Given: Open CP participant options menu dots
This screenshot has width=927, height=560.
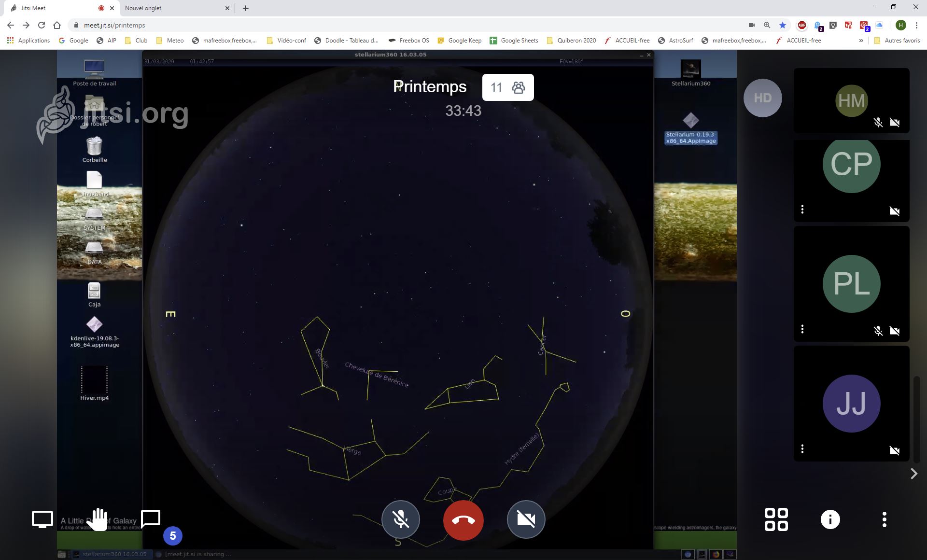Looking at the screenshot, I should tap(802, 209).
